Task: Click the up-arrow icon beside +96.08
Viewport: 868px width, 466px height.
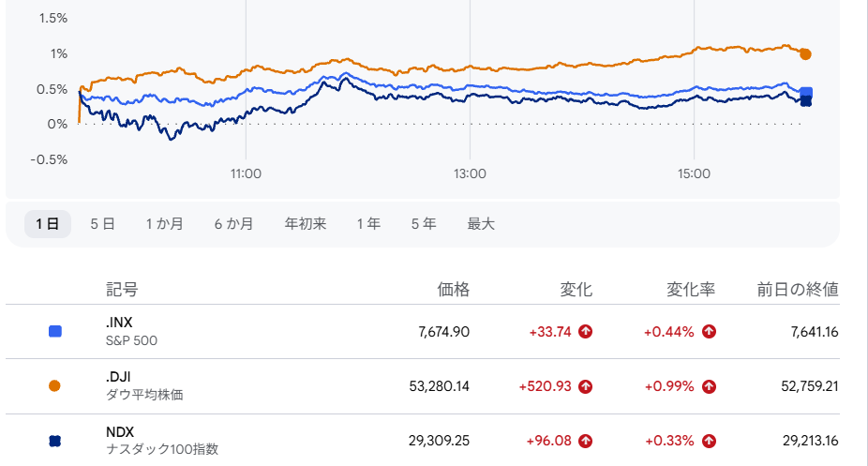Action: pyautogui.click(x=585, y=441)
